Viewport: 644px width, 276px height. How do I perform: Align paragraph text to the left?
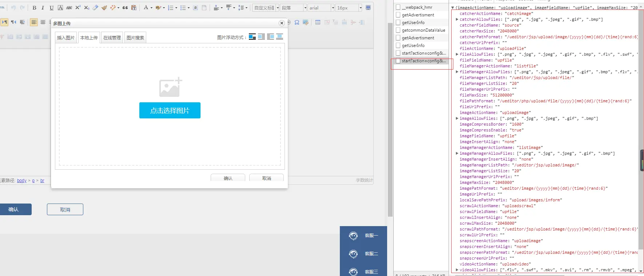pos(34,22)
